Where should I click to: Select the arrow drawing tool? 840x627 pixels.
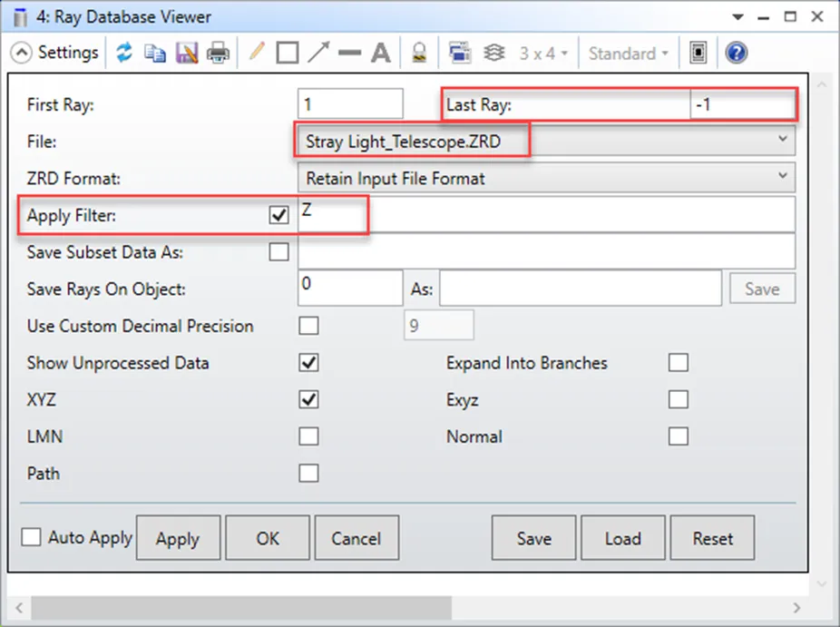[317, 53]
